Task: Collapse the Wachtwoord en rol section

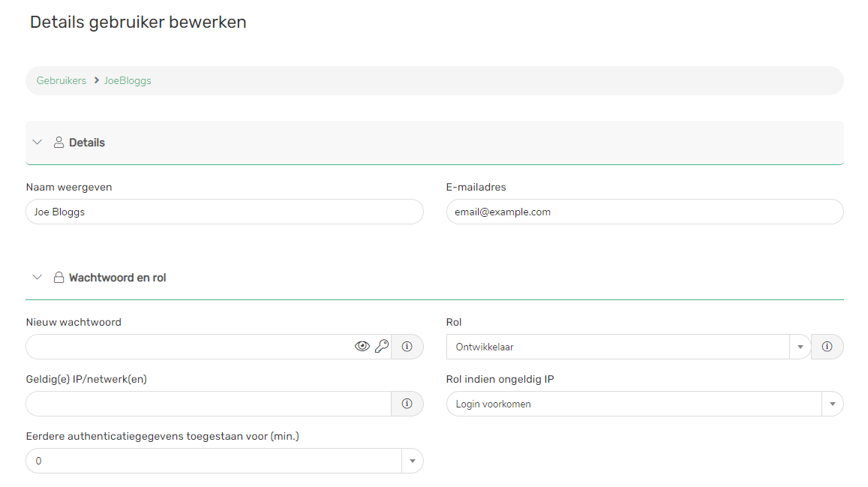Action: click(38, 278)
